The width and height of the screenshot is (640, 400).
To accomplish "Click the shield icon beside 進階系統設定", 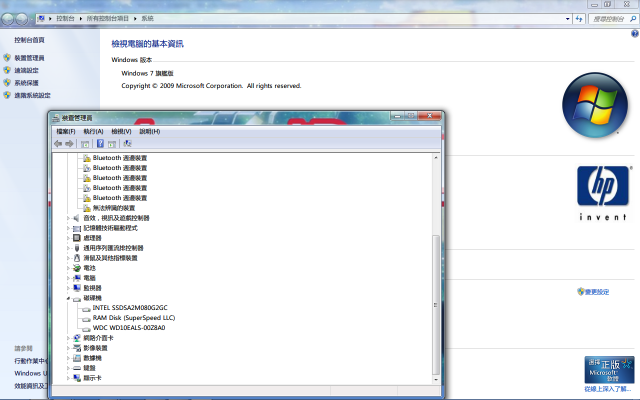I will click(x=7, y=95).
